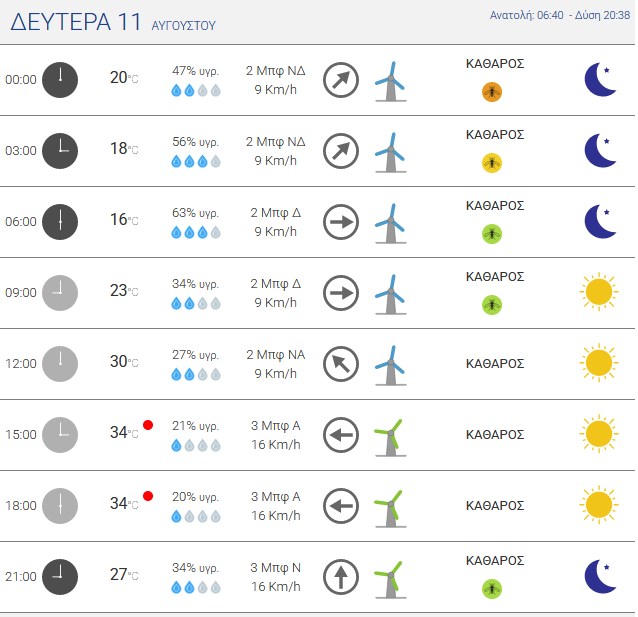Viewport: 638px width, 617px height.
Task: Click the green mosquito icon at 21:00
Action: click(492, 589)
